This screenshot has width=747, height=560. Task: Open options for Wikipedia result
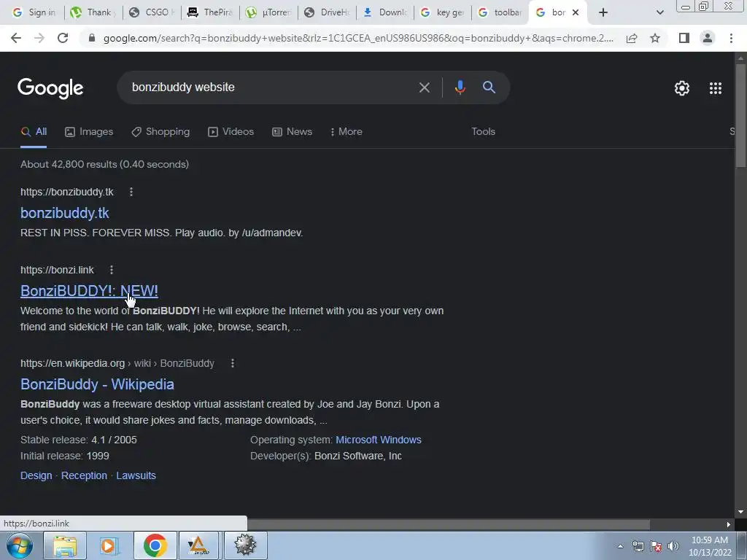coord(233,363)
